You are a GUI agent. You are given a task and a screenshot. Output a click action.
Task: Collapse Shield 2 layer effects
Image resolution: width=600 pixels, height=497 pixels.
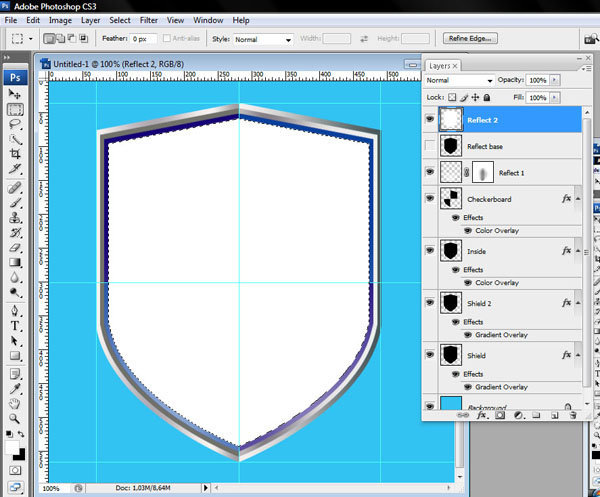click(578, 303)
